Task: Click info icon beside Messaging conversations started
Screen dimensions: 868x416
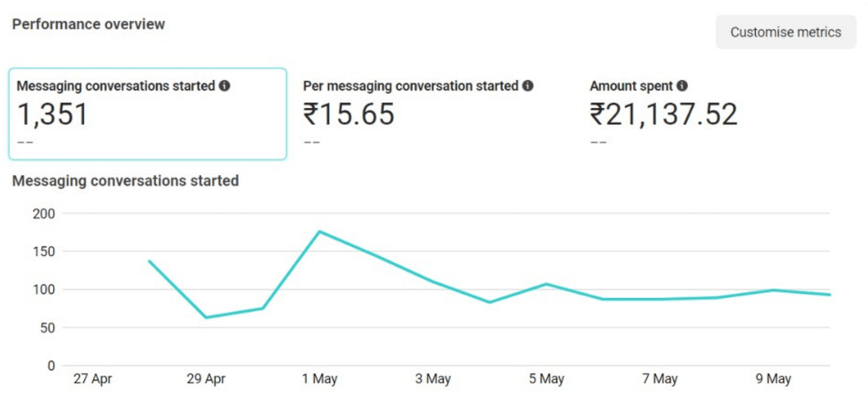Action: tap(225, 86)
